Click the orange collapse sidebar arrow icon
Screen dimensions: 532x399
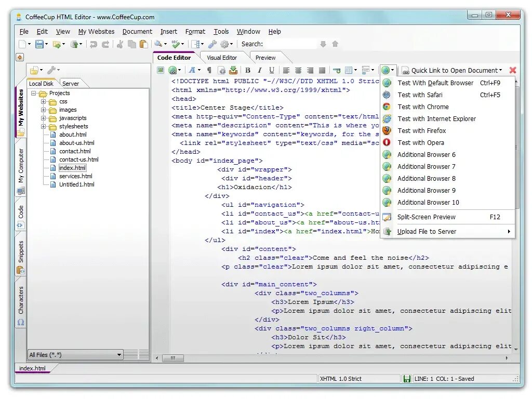click(20, 57)
